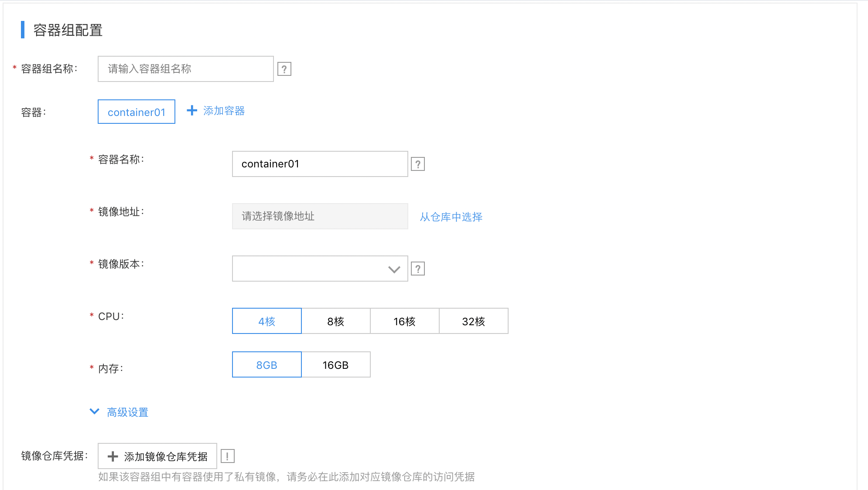Open the 镜像版本 dropdown
868x490 pixels.
(320, 269)
